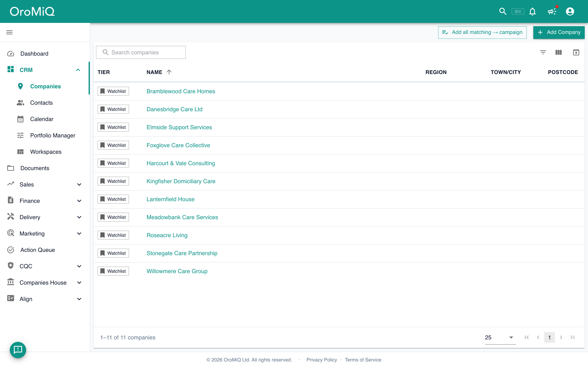Image resolution: width=588 pixels, height=368 pixels.
Task: Open announcements megaphone icon
Action: click(x=552, y=11)
